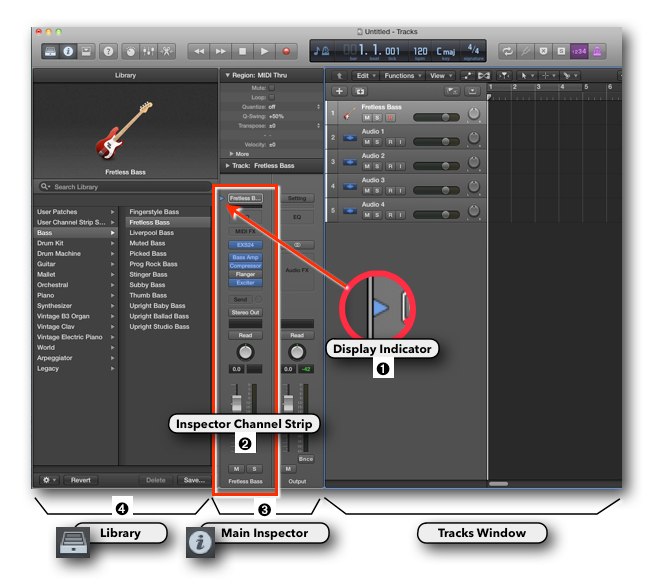Mute the Audio 1 track
651x581 pixels.
click(x=367, y=141)
